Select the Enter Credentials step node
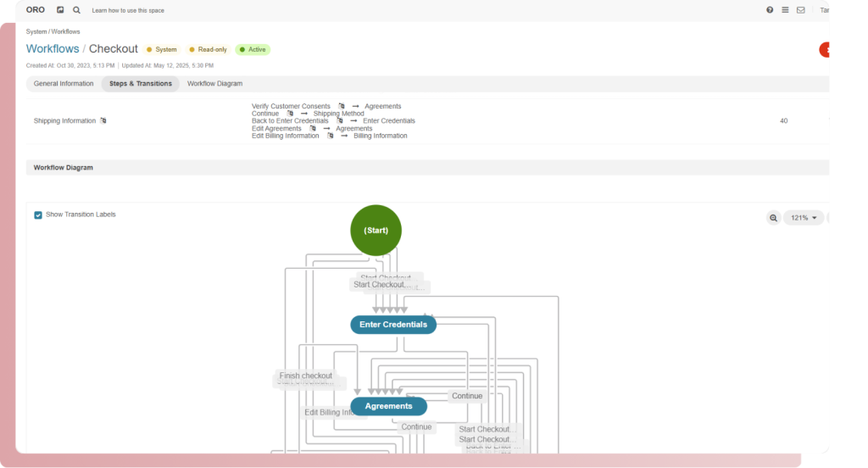Screen dimensions: 868x468 [393, 325]
